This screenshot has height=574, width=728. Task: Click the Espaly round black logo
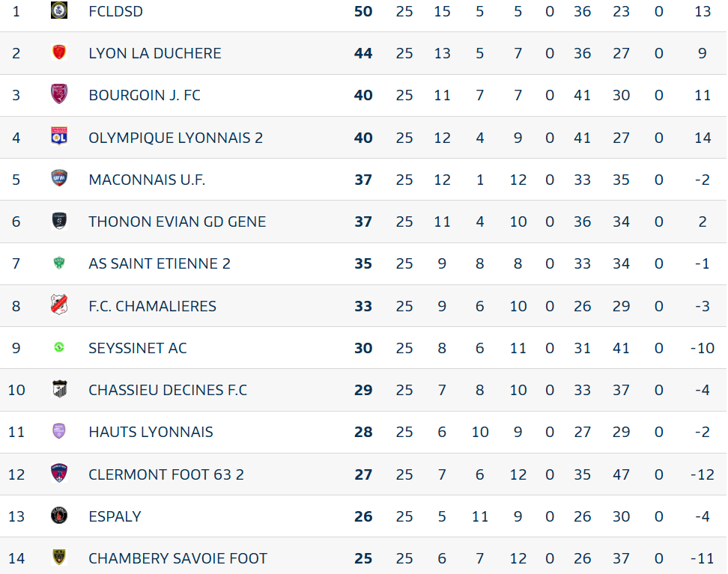[x=59, y=516]
